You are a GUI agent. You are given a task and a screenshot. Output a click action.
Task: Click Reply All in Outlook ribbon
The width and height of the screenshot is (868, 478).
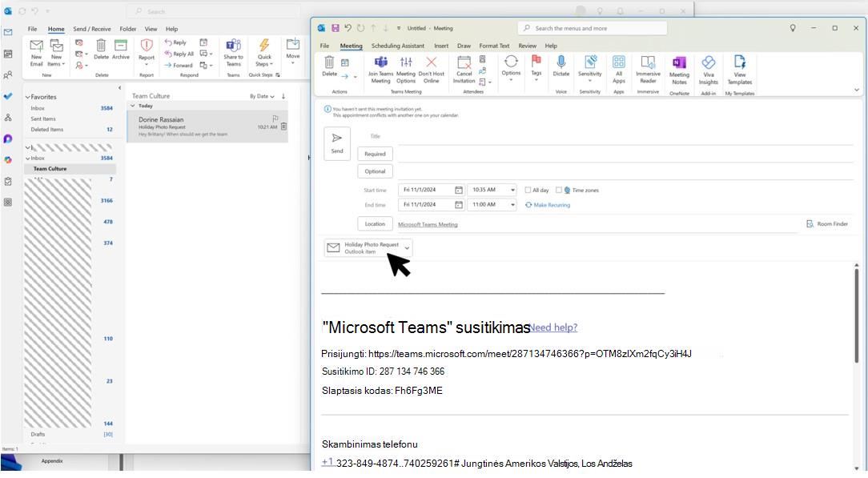click(179, 54)
